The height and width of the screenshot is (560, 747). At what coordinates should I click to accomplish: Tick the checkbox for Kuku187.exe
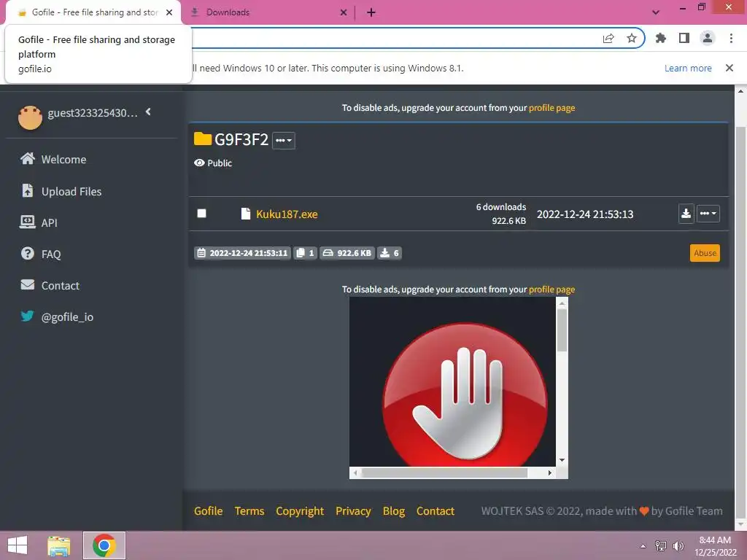[201, 214]
